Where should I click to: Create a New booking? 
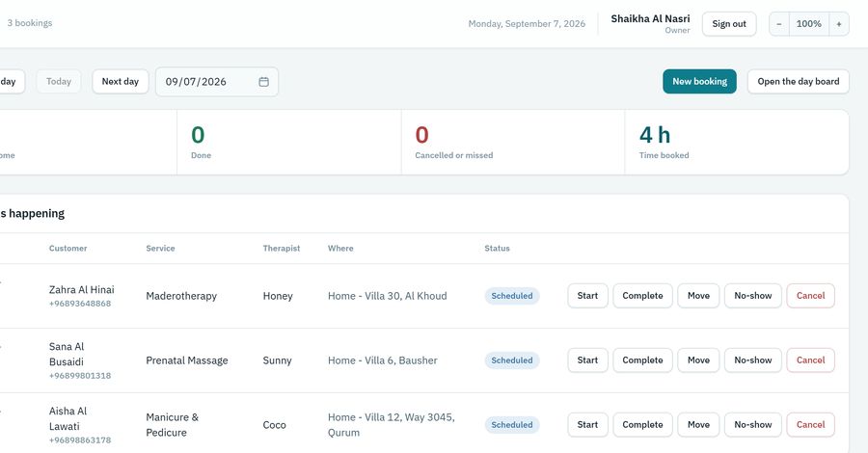tap(700, 81)
